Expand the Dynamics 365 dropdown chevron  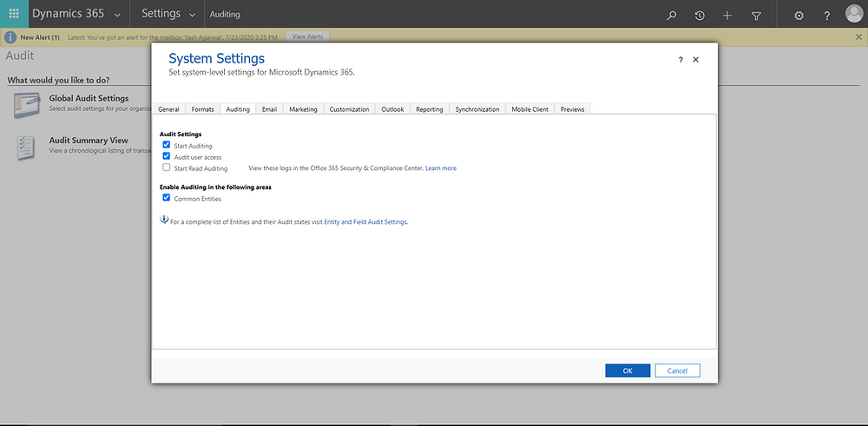117,15
